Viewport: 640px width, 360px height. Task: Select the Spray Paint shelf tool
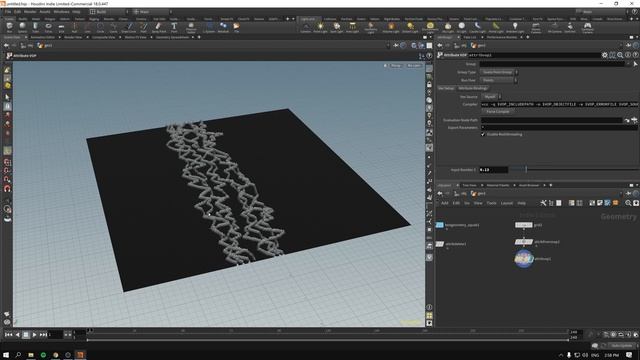click(x=159, y=27)
